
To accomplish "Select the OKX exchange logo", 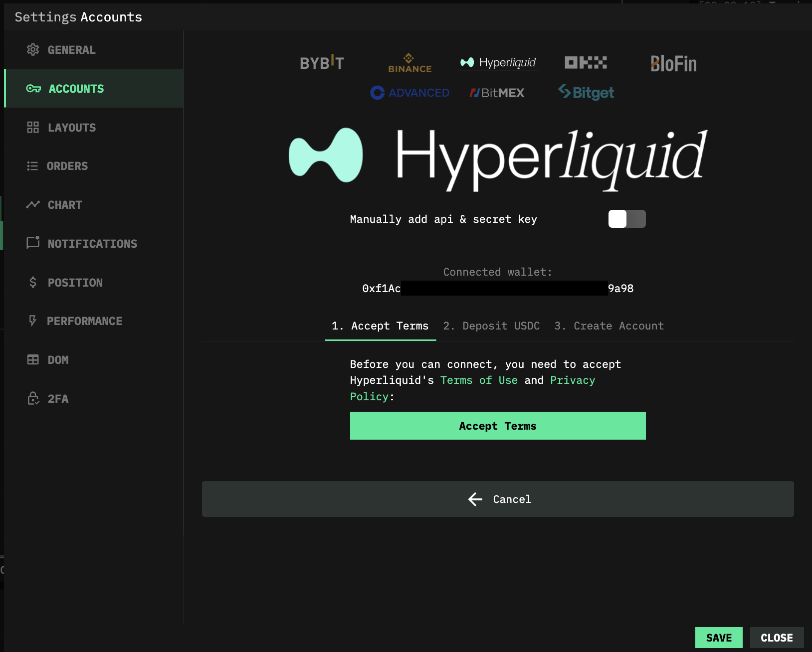I will coord(586,63).
